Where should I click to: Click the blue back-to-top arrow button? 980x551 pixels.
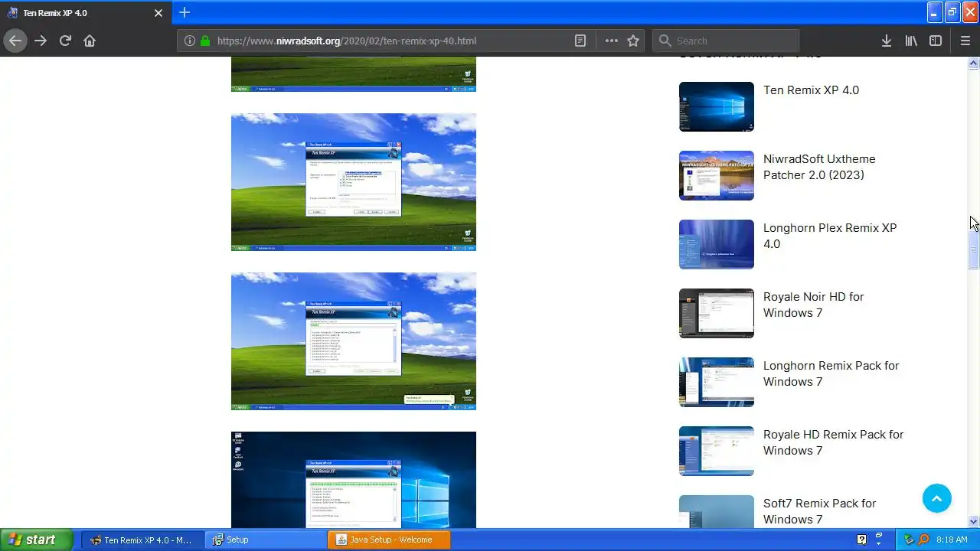coord(937,498)
